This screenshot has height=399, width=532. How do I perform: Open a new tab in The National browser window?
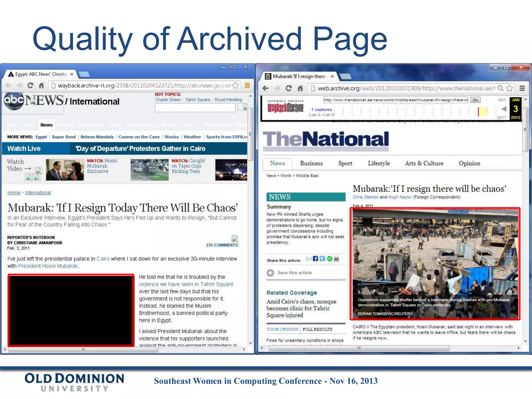[x=345, y=76]
